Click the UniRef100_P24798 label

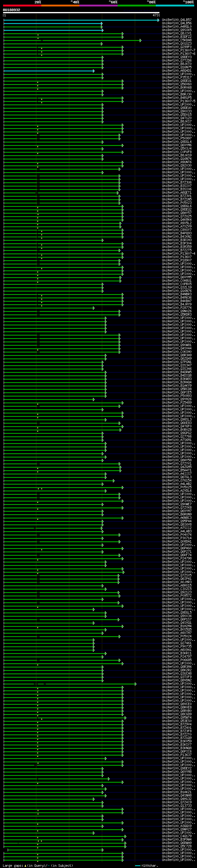pos(177,559)
